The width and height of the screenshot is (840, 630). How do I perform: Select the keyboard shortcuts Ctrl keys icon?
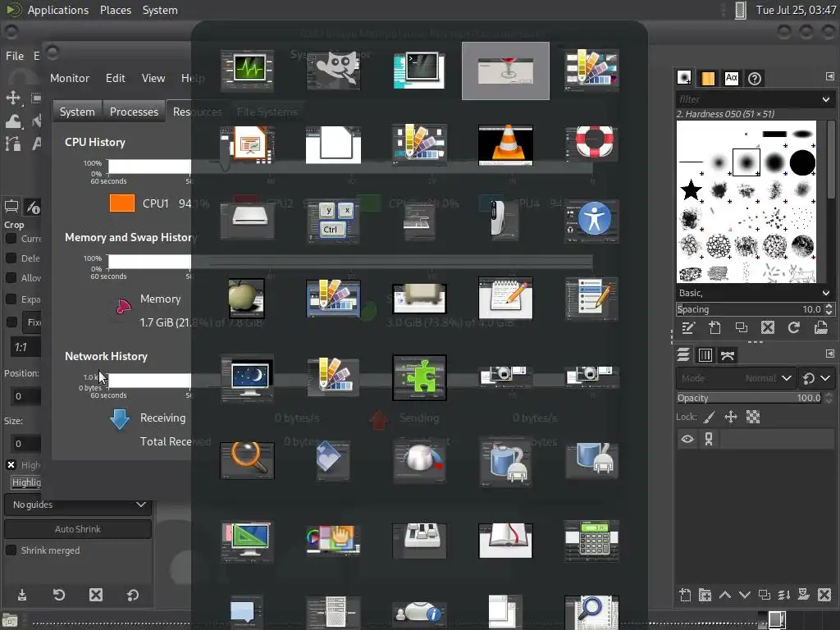point(333,221)
